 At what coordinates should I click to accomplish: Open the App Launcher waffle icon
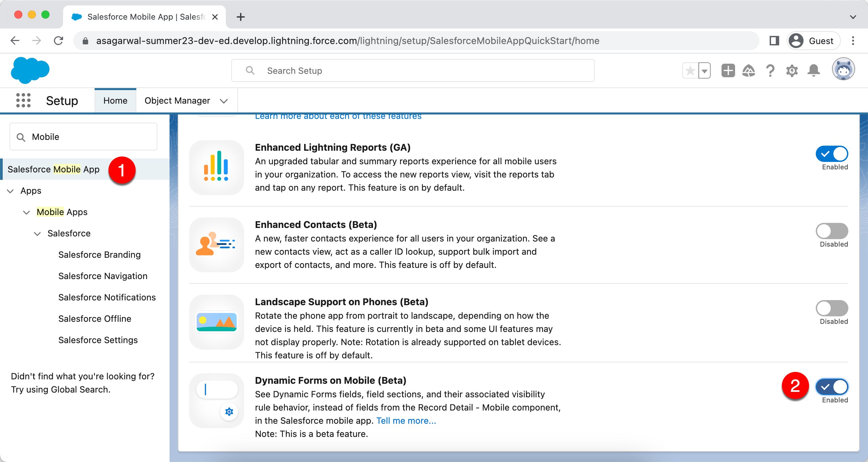23,100
